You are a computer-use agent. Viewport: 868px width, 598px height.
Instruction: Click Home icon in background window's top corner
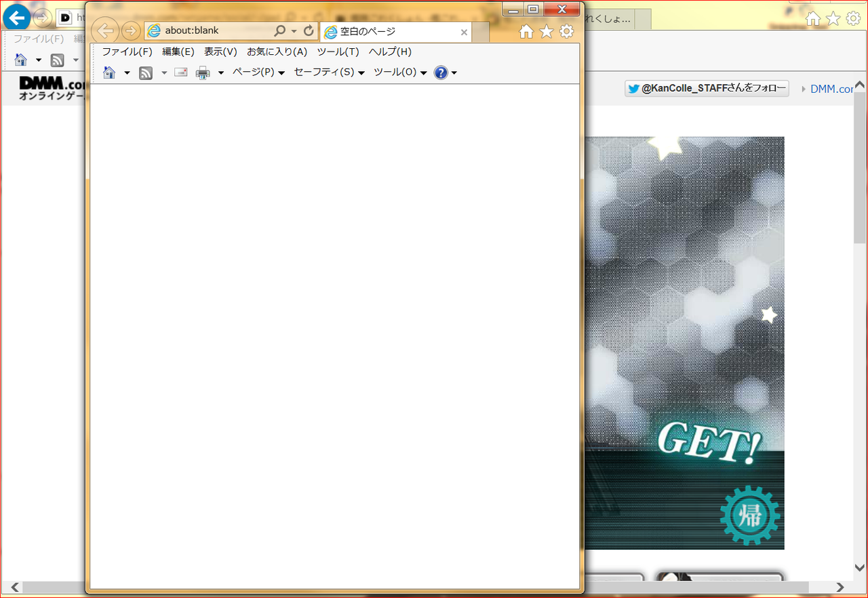click(814, 19)
